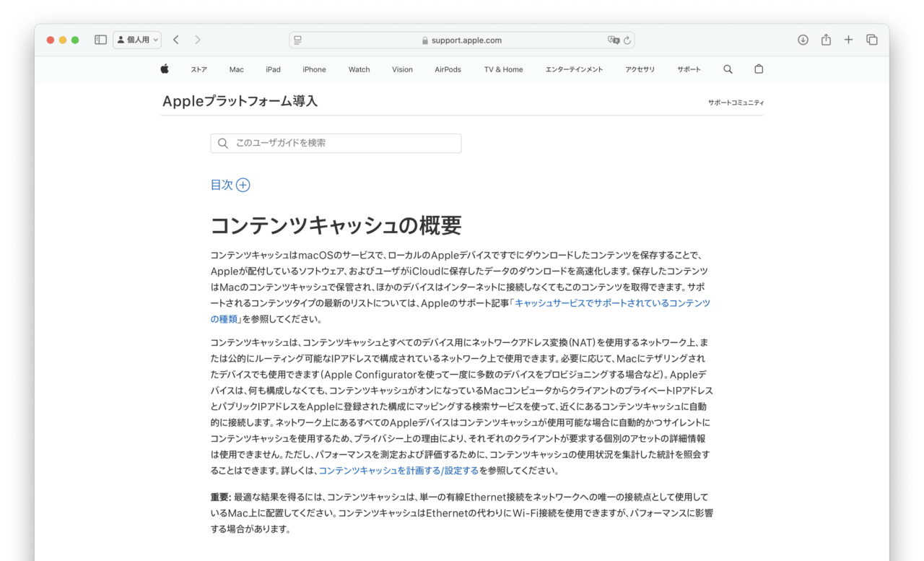Open the サポートコミュニティ link
The height and width of the screenshot is (561, 924).
[736, 103]
